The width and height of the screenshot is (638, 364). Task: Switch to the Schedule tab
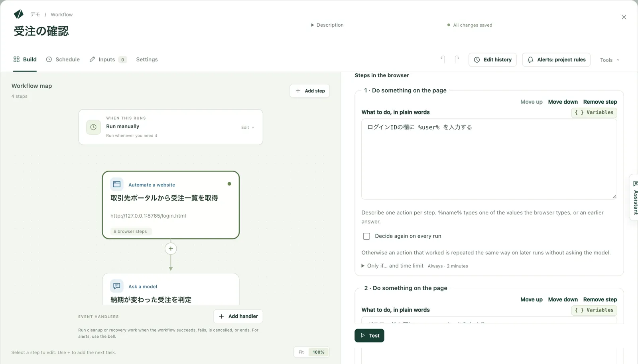click(63, 59)
